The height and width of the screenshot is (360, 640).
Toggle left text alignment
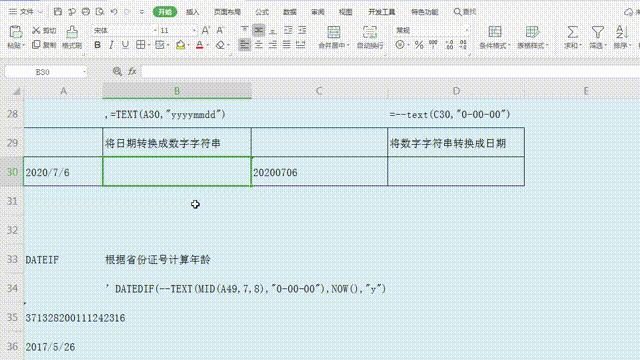(x=244, y=45)
